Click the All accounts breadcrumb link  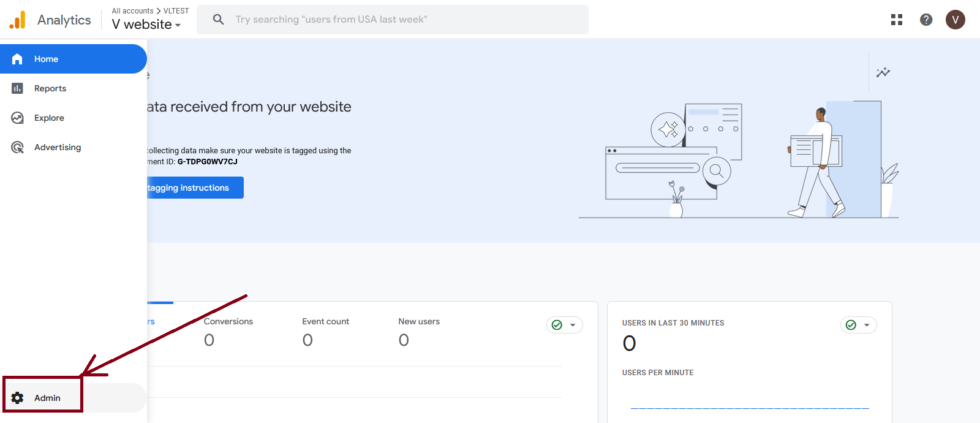(x=132, y=11)
